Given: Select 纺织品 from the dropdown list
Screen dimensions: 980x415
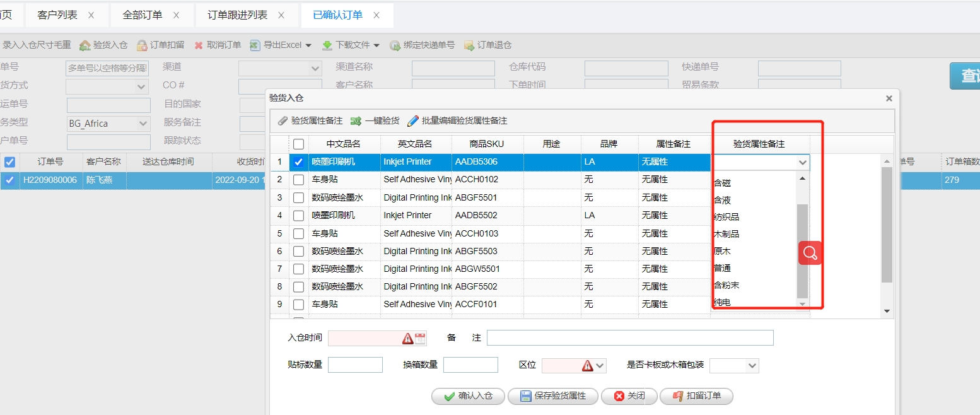Looking at the screenshot, I should pyautogui.click(x=726, y=217).
